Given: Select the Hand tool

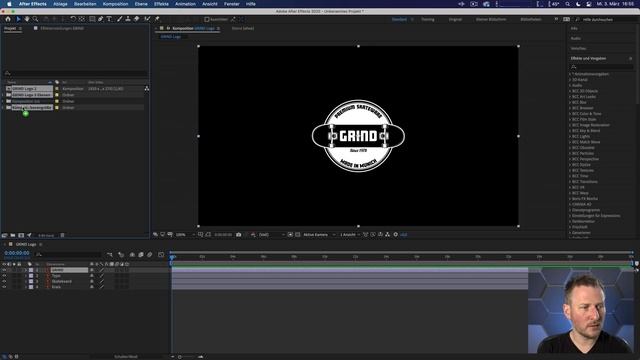Looking at the screenshot, I should click(x=27, y=19).
